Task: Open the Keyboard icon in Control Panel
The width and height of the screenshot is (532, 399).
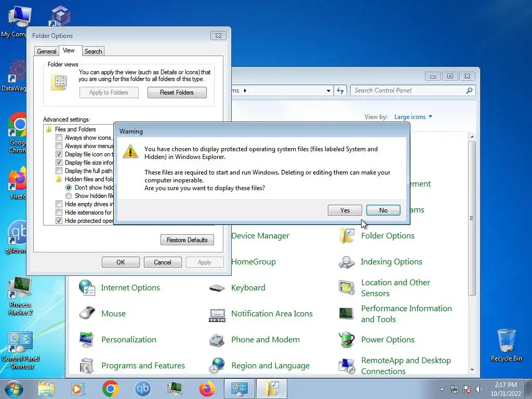Action: 217,288
